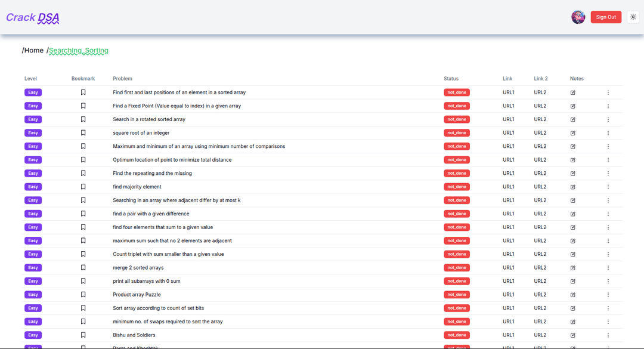Toggle bookmark for 'merge 2 sorted arrays'
Screen dimensions: 644x349
pos(83,268)
